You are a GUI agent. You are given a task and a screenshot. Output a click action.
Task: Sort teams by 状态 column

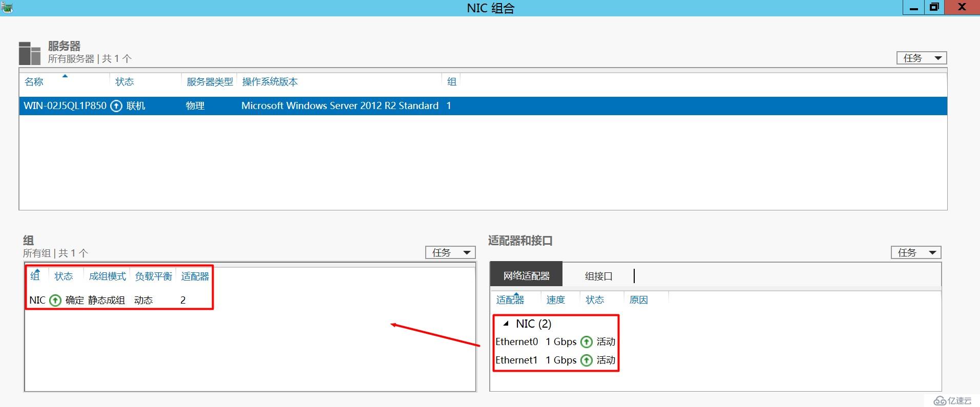coord(64,276)
